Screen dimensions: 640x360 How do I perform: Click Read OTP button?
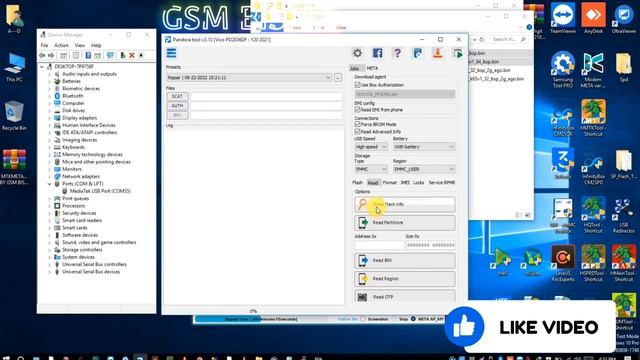405,296
